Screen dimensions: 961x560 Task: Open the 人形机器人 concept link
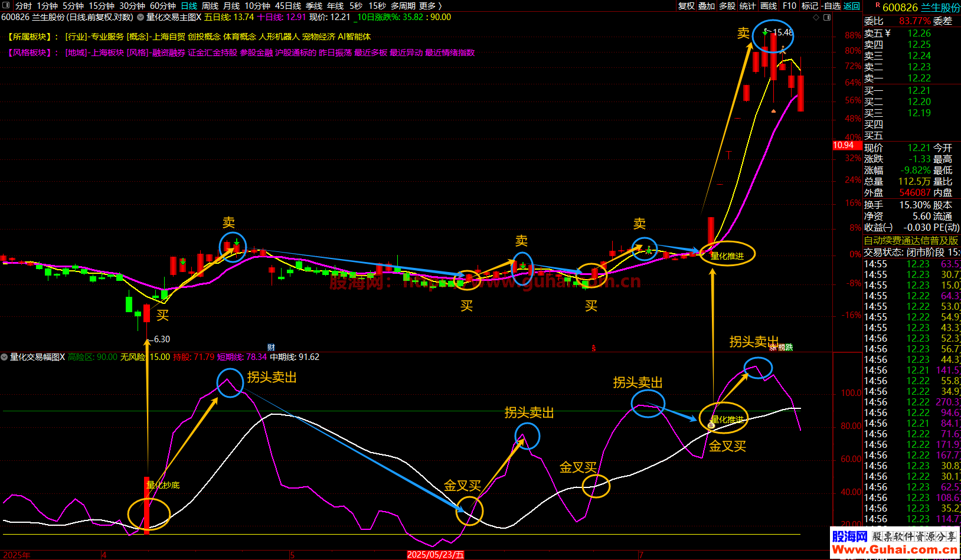coord(279,37)
